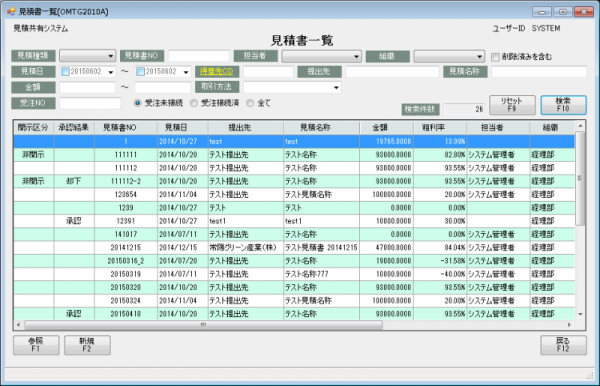Select row with 見積書NO 12391

pyautogui.click(x=294, y=221)
